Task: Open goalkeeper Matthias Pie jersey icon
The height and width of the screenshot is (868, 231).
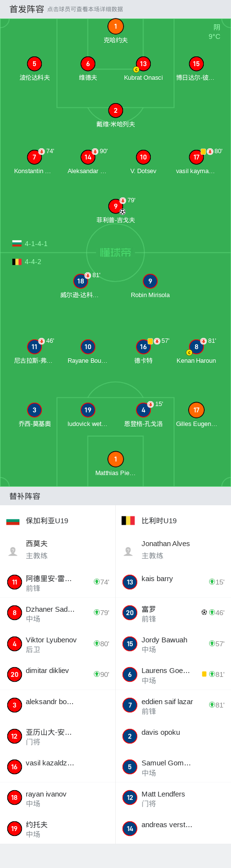Action: click(x=115, y=459)
